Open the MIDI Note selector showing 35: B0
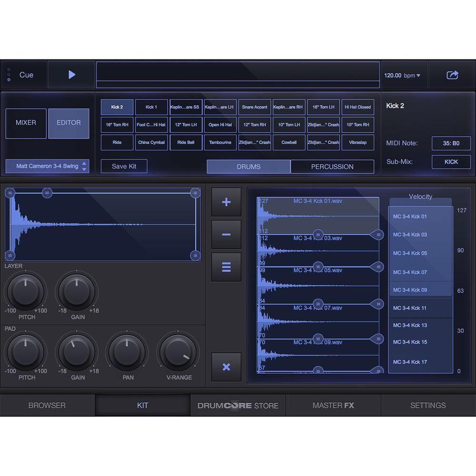476x476 pixels. tap(451, 143)
